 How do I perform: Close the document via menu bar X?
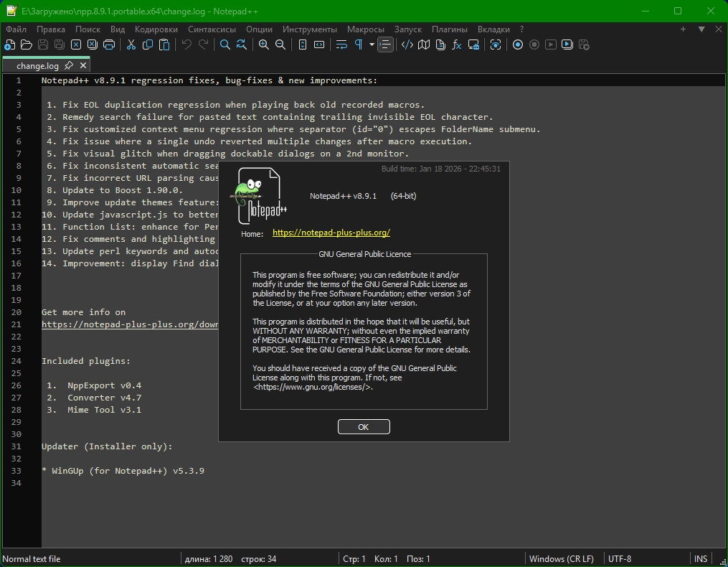click(x=718, y=29)
